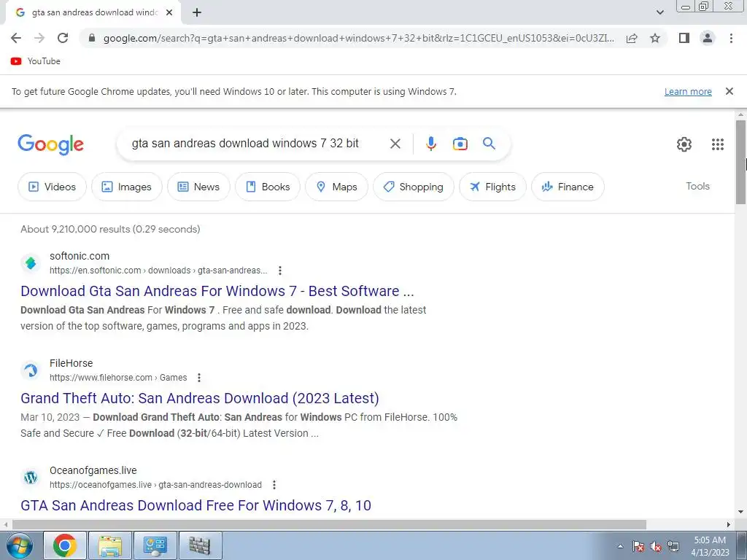Image resolution: width=747 pixels, height=560 pixels.
Task: Search by image with camera icon
Action: (x=460, y=144)
